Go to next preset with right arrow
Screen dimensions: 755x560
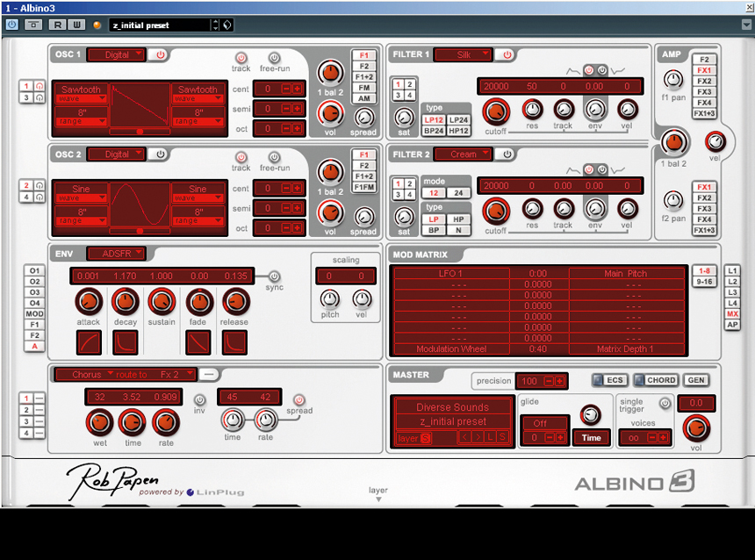tap(478, 437)
